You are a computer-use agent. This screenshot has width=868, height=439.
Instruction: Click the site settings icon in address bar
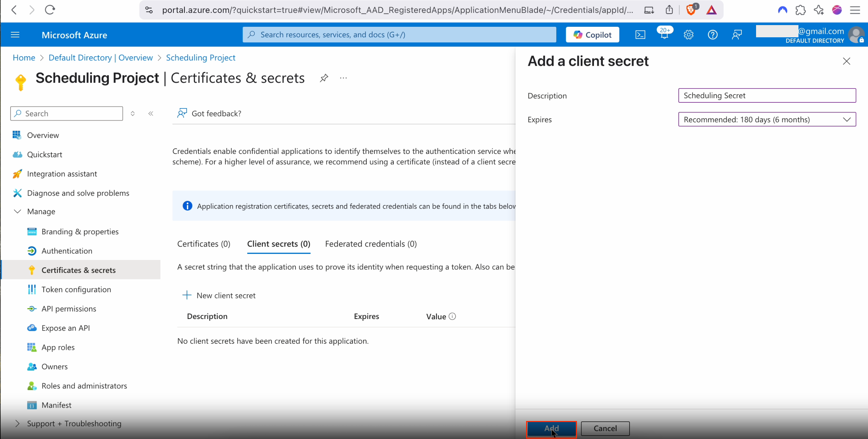point(149,10)
